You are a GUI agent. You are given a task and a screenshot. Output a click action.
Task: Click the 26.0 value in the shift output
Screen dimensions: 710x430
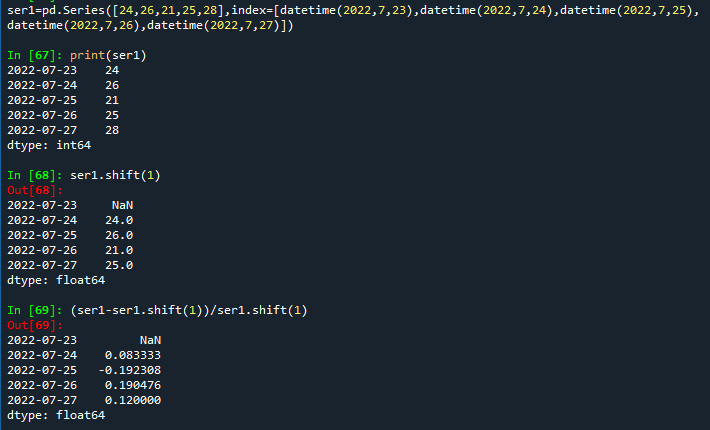(118, 235)
